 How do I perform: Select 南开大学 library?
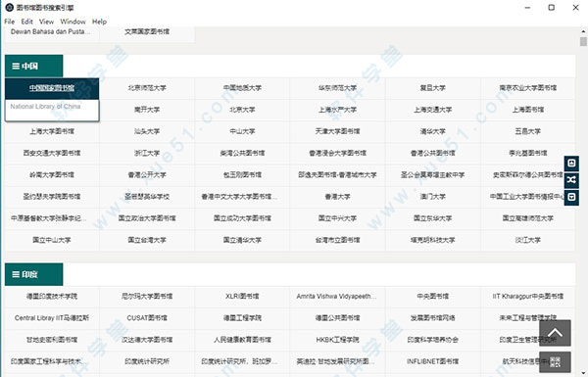tap(147, 110)
